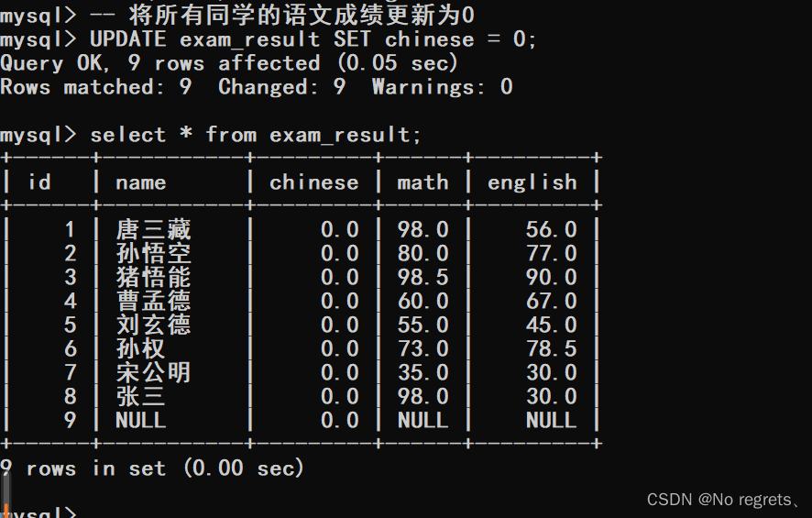Click the NULL name in row 9
This screenshot has width=812, height=518.
141,420
